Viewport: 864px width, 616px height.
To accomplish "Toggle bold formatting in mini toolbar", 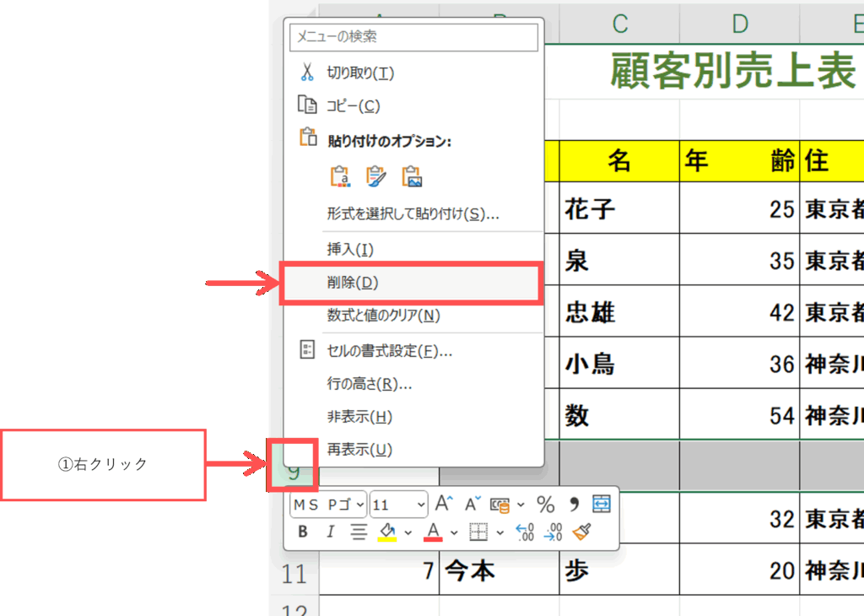I will point(304,532).
